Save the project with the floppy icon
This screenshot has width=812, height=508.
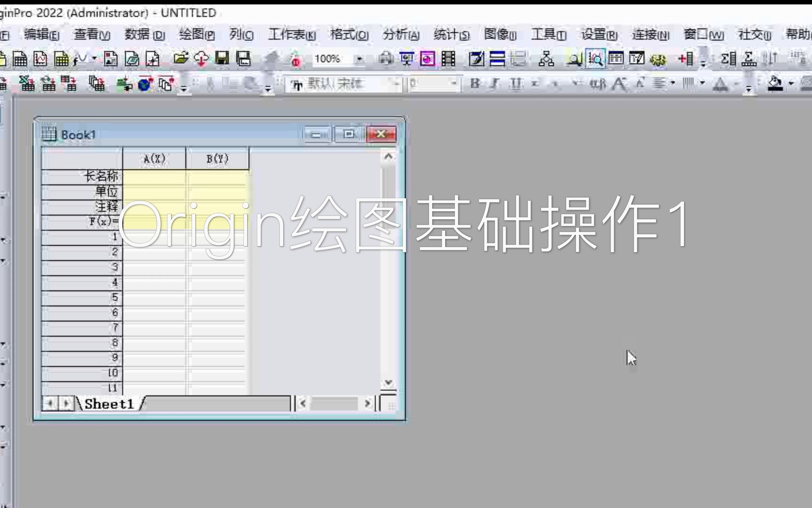pos(222,59)
